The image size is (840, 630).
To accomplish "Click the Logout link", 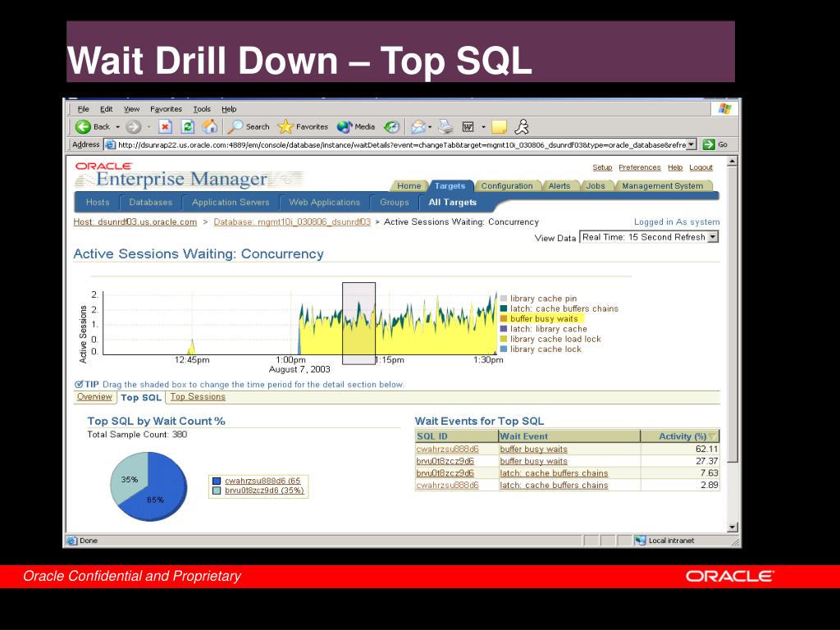I will (x=701, y=167).
